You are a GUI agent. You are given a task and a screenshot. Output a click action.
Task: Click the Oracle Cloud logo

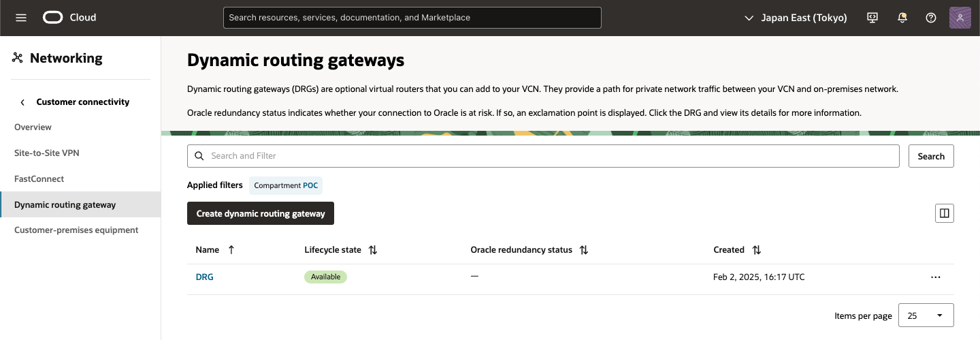[53, 18]
